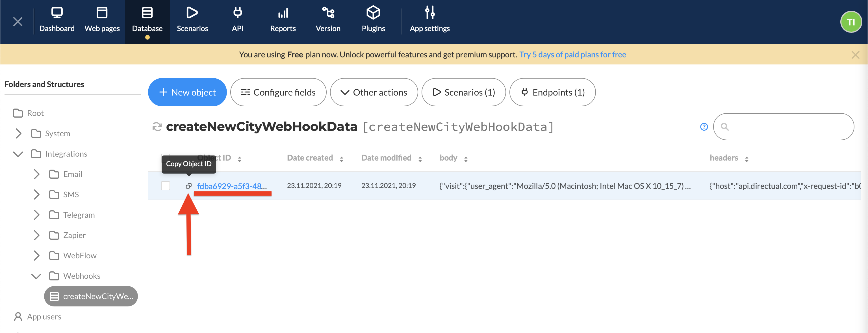This screenshot has width=868, height=333.
Task: Expand the WebFlow folder chevron
Action: click(37, 256)
